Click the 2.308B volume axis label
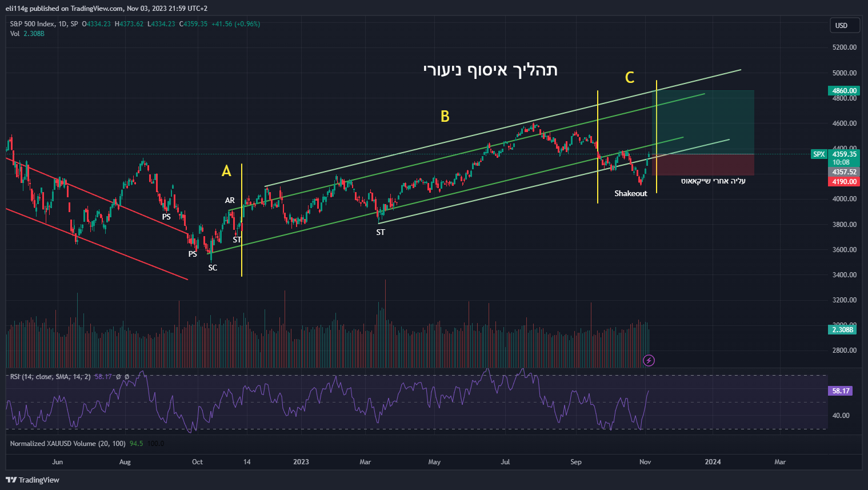The image size is (868, 490). (x=842, y=330)
